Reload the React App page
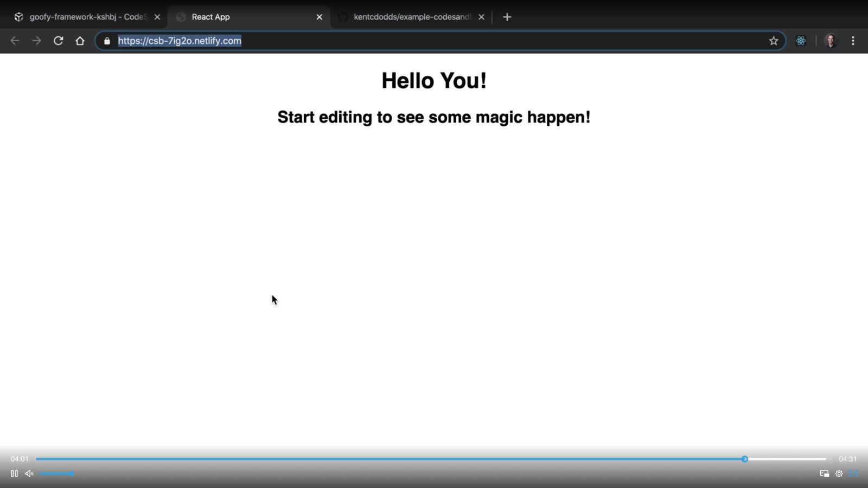Image resolution: width=868 pixels, height=488 pixels. coord(58,41)
